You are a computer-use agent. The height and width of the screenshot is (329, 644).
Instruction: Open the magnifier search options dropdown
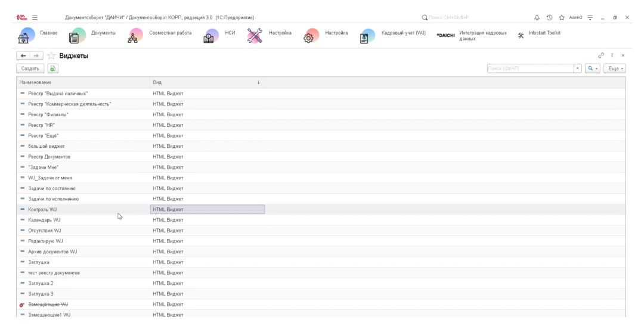[x=593, y=69]
